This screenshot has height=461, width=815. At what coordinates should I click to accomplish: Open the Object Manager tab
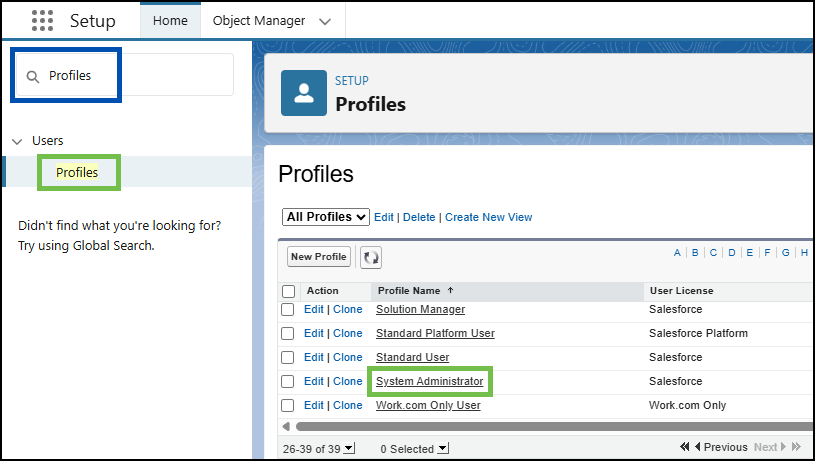(259, 21)
